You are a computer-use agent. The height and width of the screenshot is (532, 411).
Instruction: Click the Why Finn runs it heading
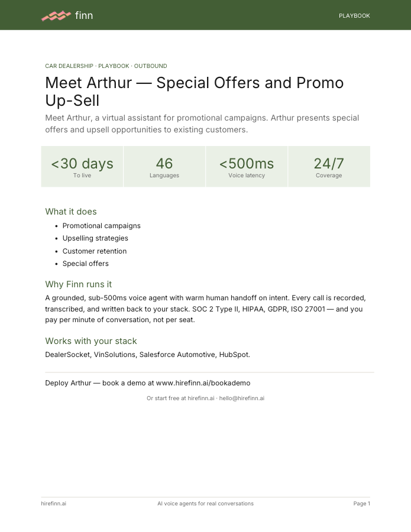coord(79,284)
